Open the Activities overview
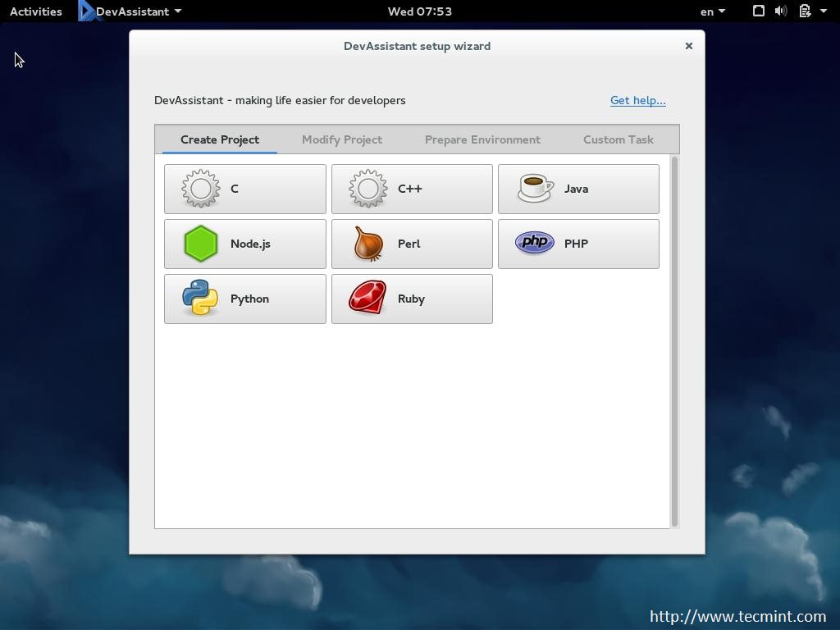 coord(35,11)
